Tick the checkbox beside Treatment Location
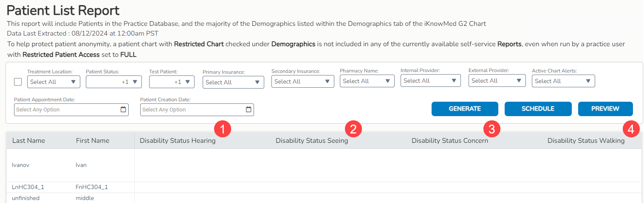This screenshot has width=644, height=203. click(18, 82)
